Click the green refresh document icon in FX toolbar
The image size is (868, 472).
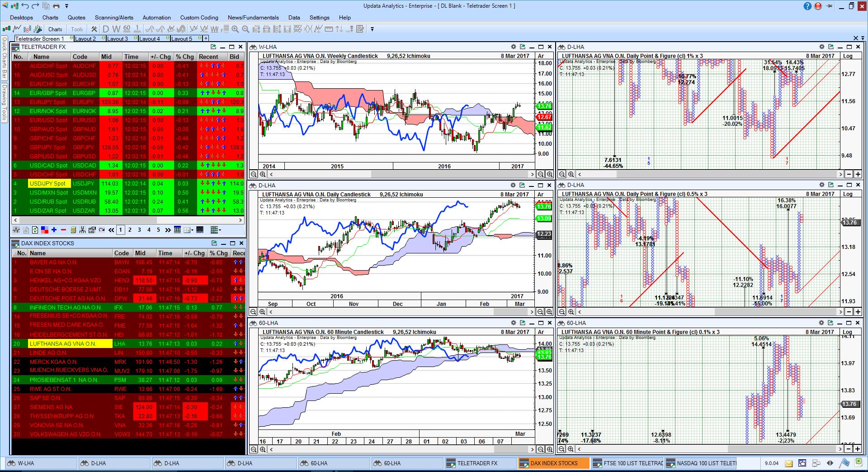35,230
